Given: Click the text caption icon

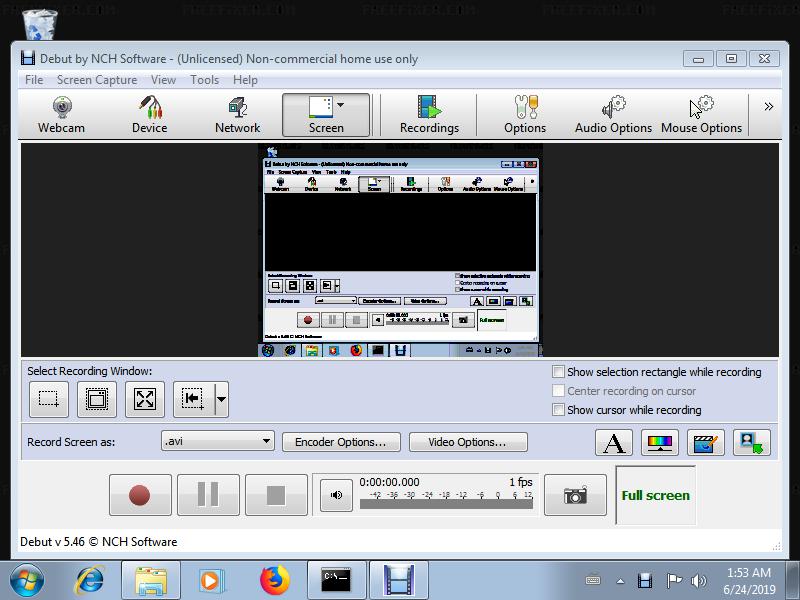Looking at the screenshot, I should (x=614, y=442).
